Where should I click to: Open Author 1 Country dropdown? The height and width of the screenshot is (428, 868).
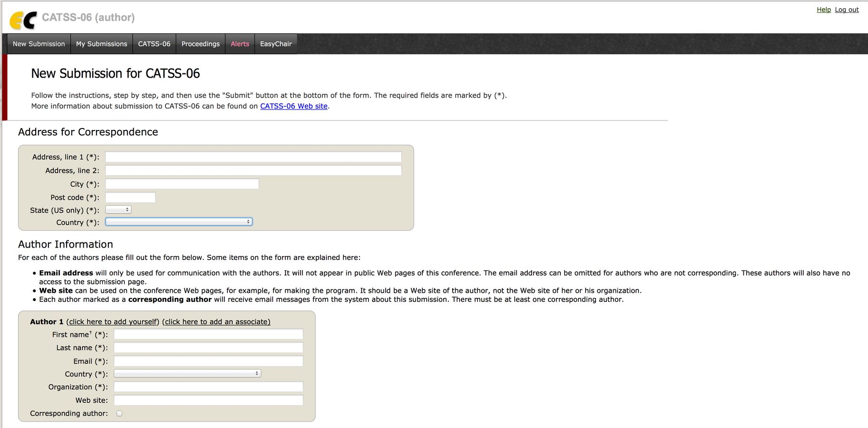(x=187, y=374)
